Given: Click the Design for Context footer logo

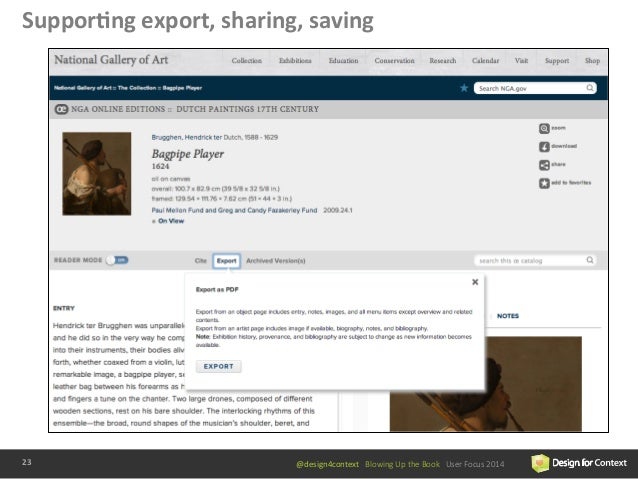Looking at the screenshot, I should (x=579, y=463).
